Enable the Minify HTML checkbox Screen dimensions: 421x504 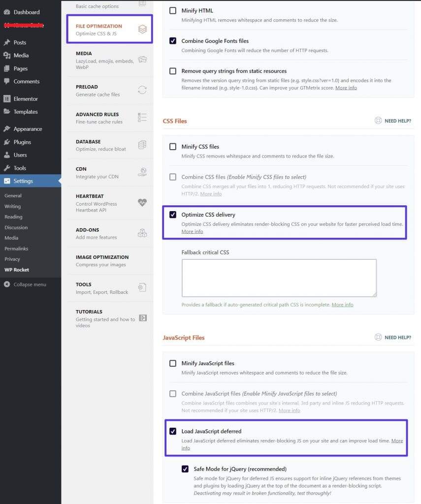173,10
